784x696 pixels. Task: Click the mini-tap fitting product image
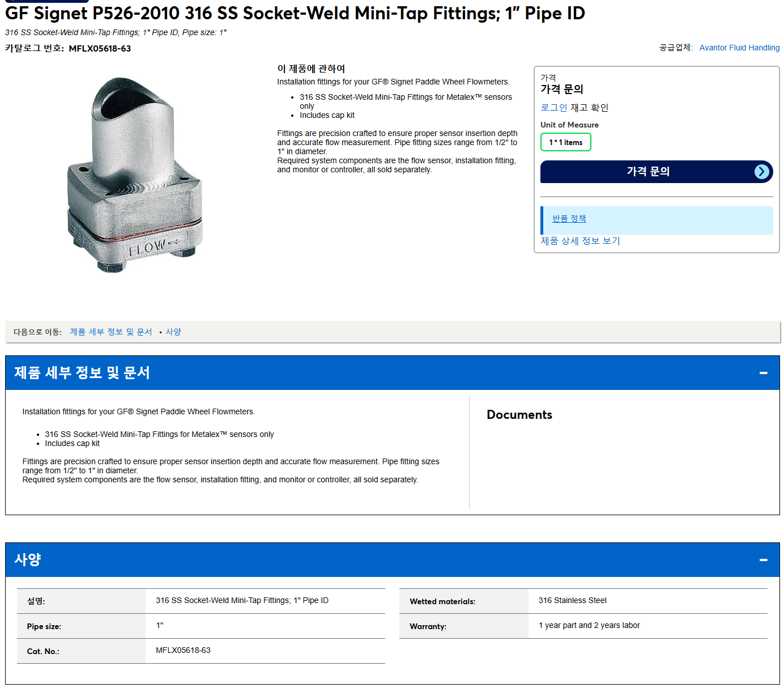135,175
